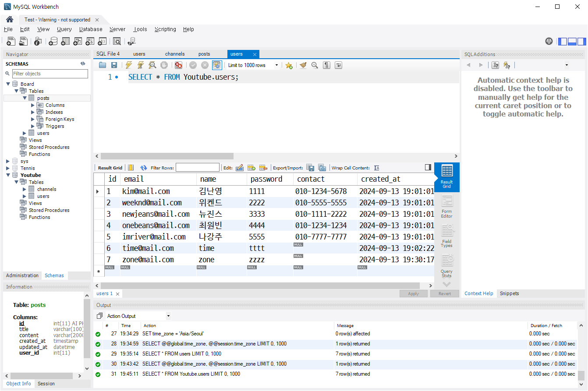Export the recordset to a file
The height and width of the screenshot is (391, 588).
point(310,168)
